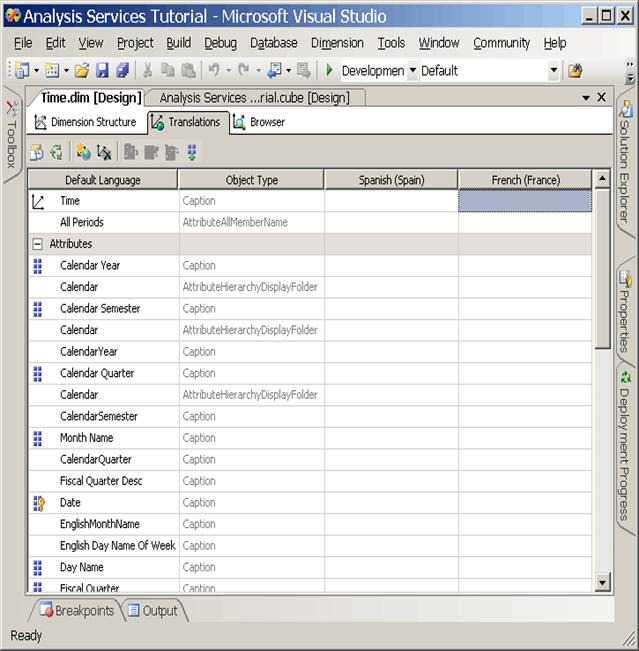Open the Development configuration dropdown
Image resolution: width=639 pixels, height=651 pixels.
tap(412, 71)
